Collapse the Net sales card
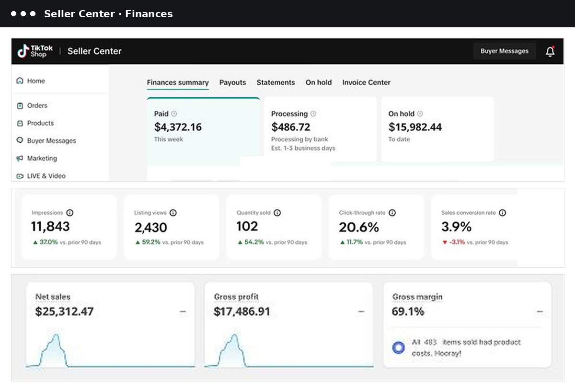This screenshot has width=575, height=392. pos(183,312)
